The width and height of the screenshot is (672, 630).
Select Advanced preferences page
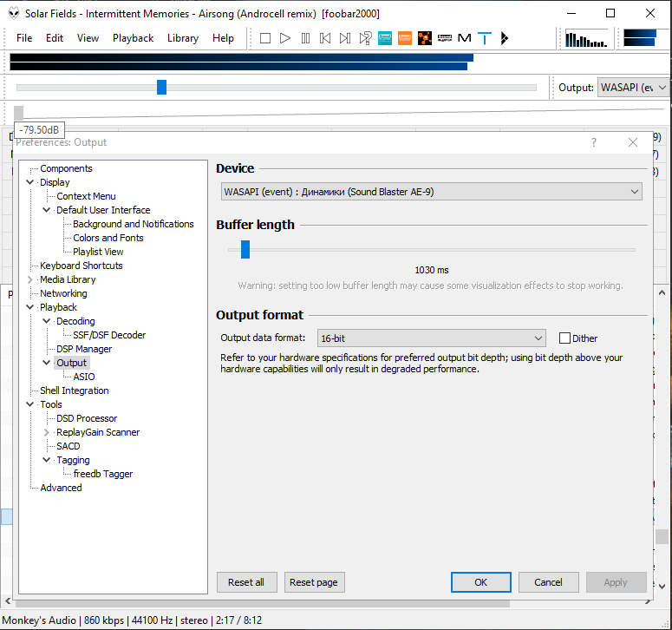[x=61, y=488]
